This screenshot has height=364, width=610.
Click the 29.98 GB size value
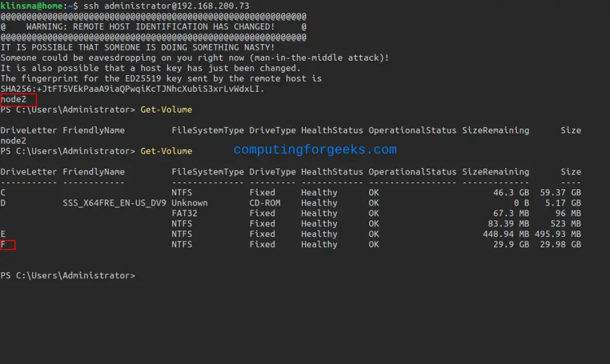click(560, 245)
